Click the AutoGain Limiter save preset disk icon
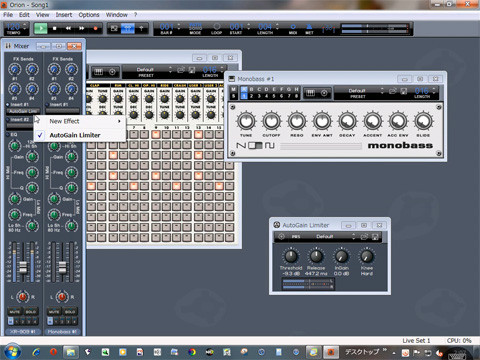This screenshot has width=480, height=360. pos(375,237)
